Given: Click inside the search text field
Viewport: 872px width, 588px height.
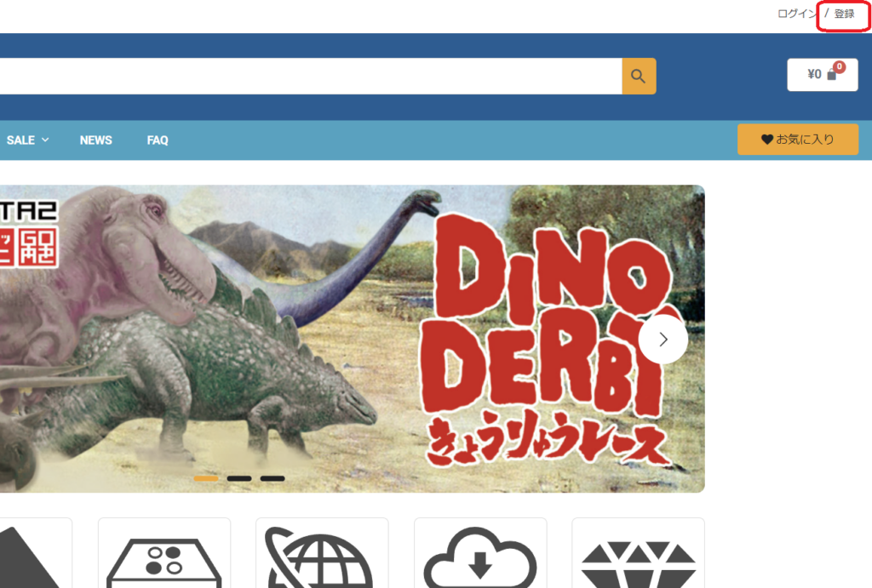Looking at the screenshot, I should (x=311, y=76).
